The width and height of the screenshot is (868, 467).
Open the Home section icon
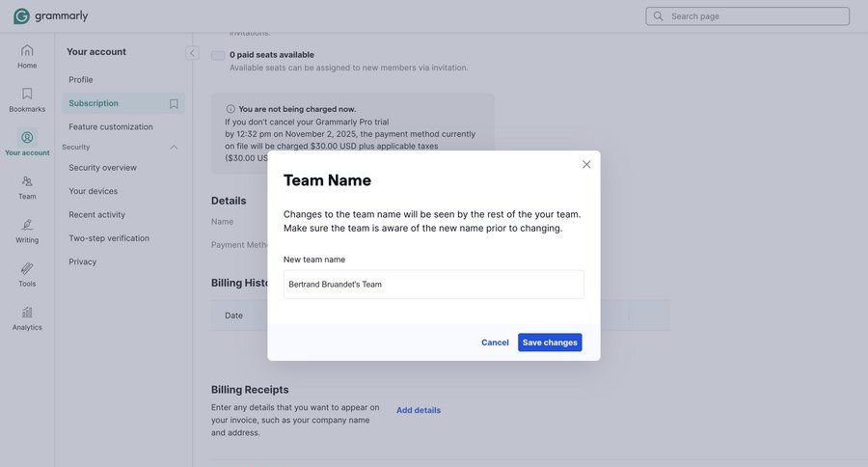coord(27,50)
